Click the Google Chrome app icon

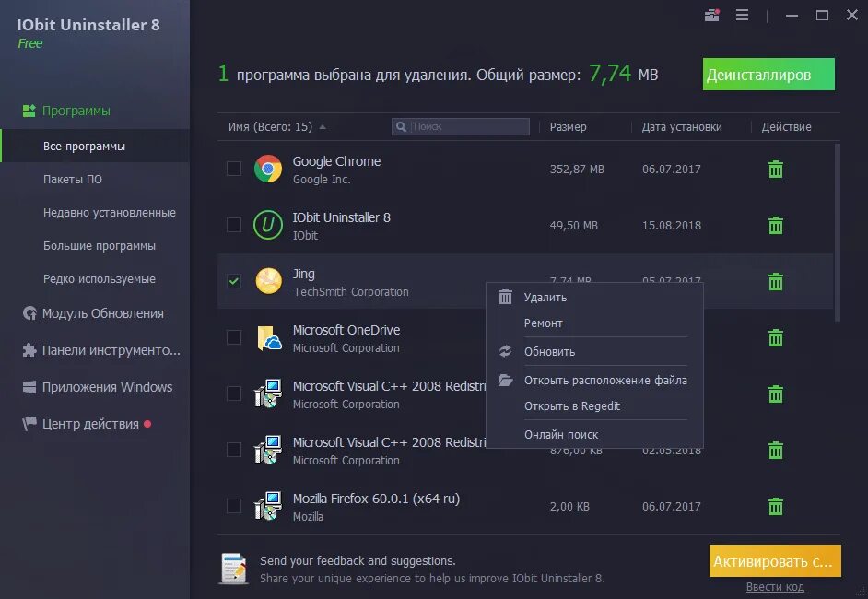coord(268,169)
